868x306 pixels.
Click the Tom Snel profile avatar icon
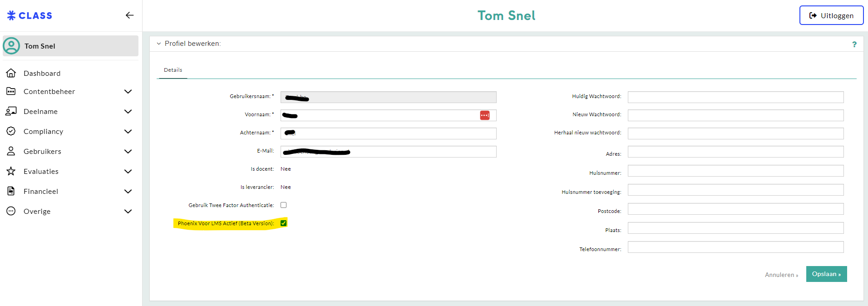(11, 46)
